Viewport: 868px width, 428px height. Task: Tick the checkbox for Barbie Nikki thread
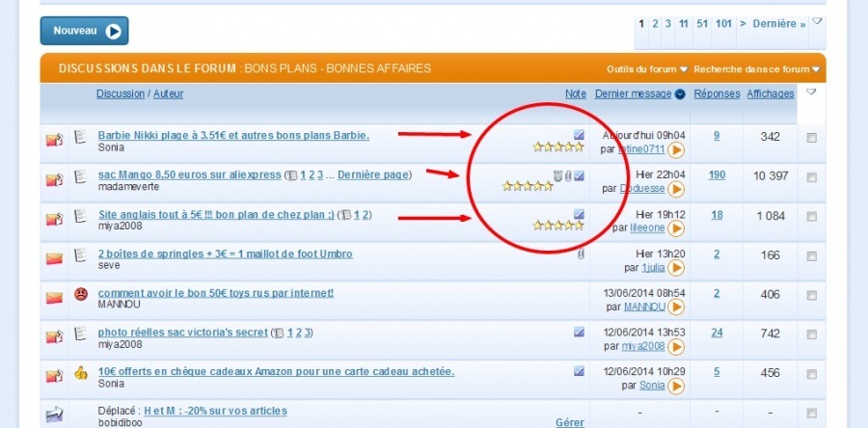pyautogui.click(x=811, y=138)
